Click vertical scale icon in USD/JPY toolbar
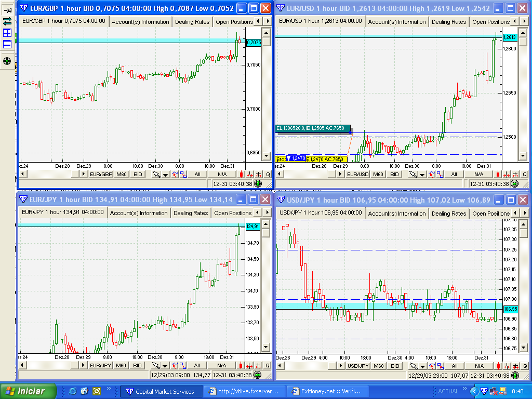The width and height of the screenshot is (532, 399). click(x=516, y=366)
